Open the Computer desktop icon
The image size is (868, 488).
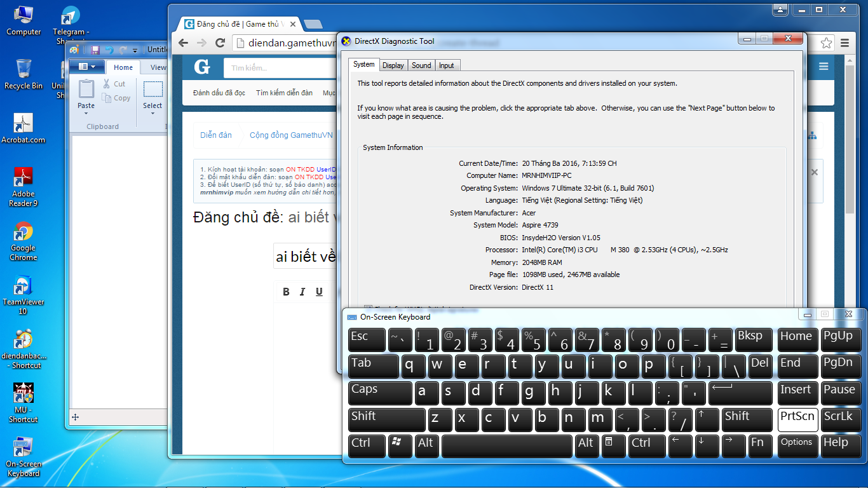pos(24,20)
